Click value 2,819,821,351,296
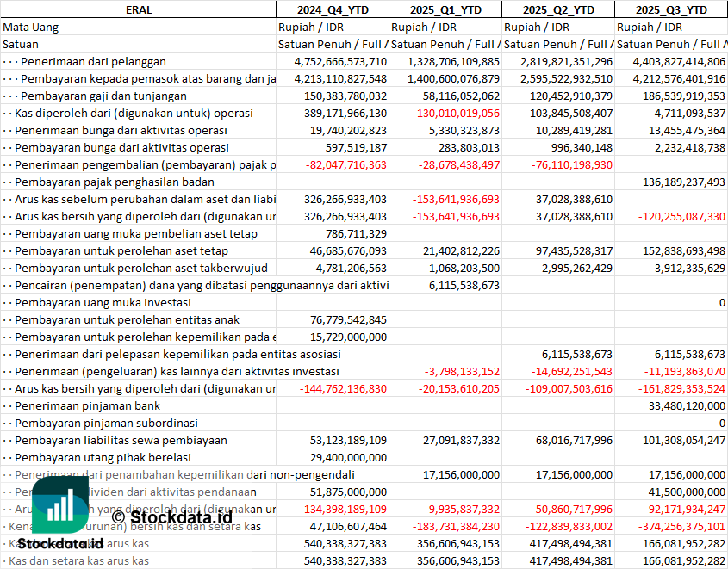Viewport: 728px width, 569px height. (x=566, y=62)
